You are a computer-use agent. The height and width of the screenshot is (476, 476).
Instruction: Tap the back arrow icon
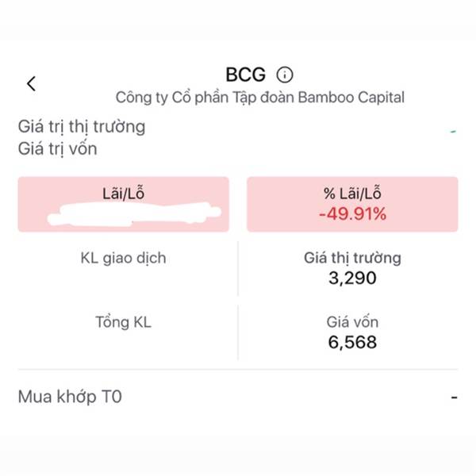31,83
